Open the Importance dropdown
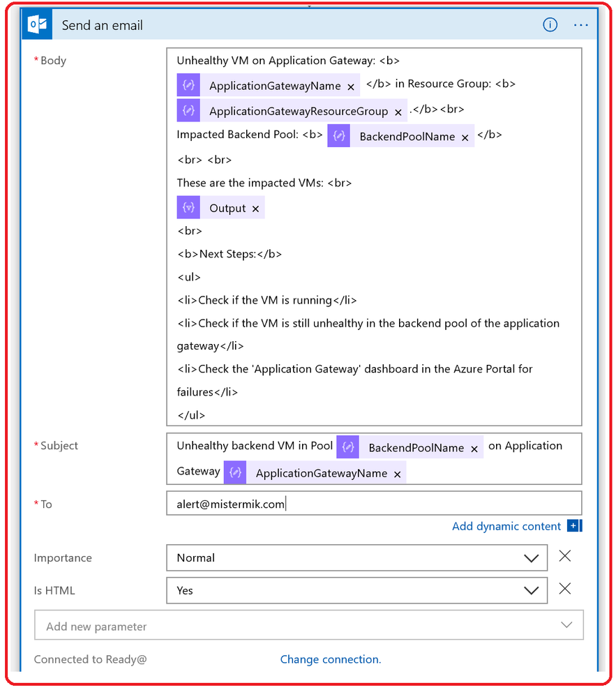 pyautogui.click(x=357, y=558)
